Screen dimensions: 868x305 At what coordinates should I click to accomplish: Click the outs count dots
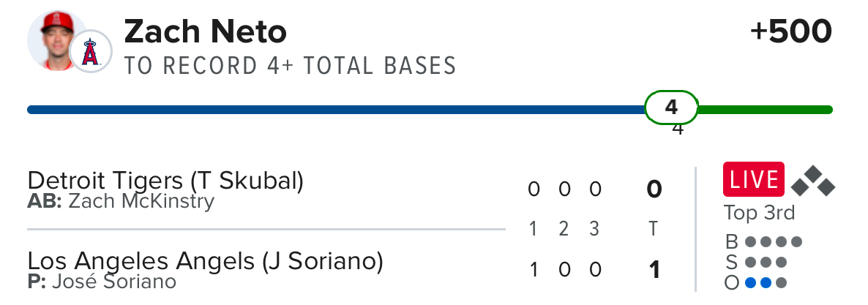[766, 283]
